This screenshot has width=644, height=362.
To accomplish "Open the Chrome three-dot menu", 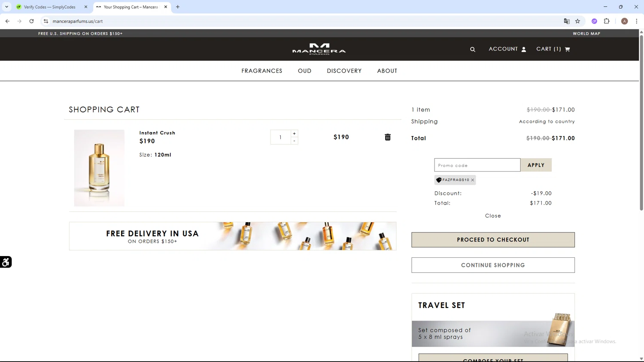I will click(x=637, y=21).
